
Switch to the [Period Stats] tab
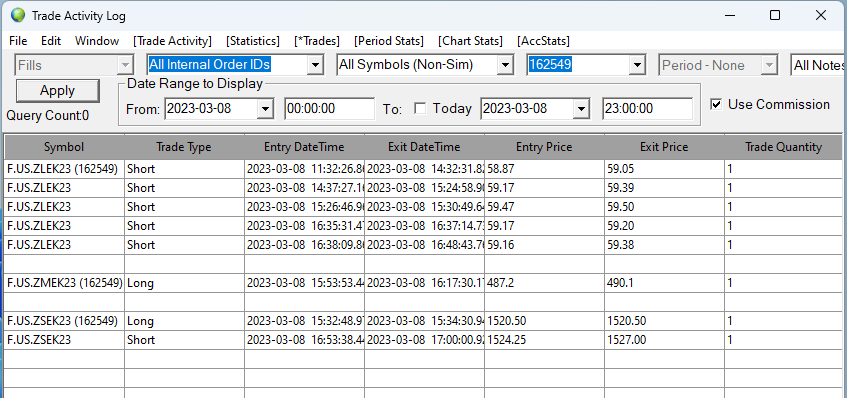(389, 41)
